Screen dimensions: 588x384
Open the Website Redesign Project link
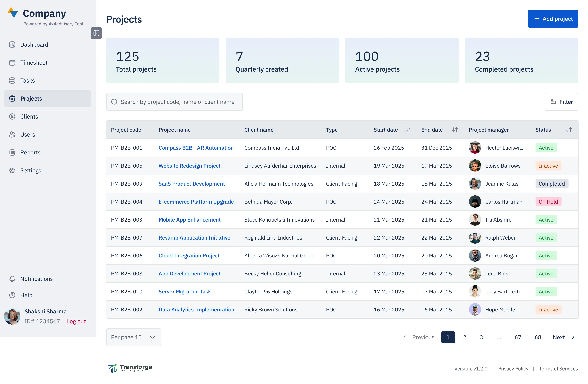click(x=189, y=166)
